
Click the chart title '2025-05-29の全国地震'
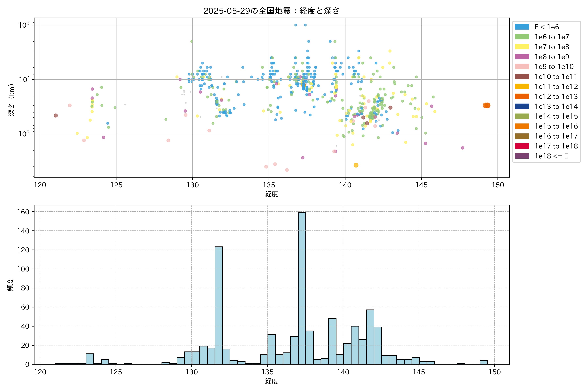point(271,11)
